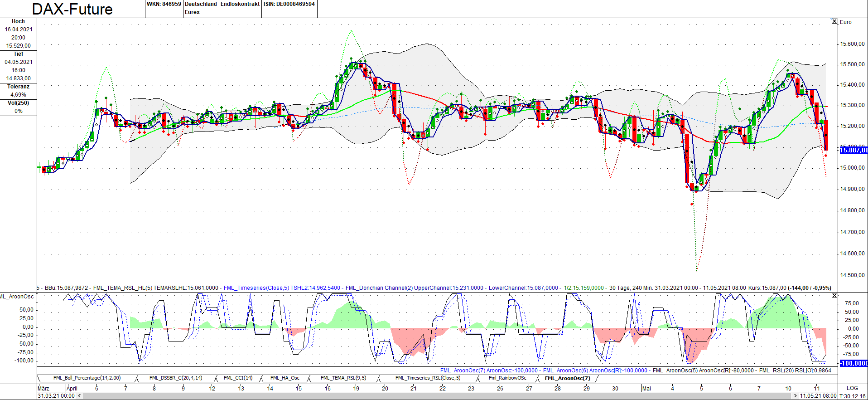This screenshot has width=868, height=400.
Task: Open the FML_DSSBR_C(20,4,14) indicator tab
Action: [x=176, y=378]
